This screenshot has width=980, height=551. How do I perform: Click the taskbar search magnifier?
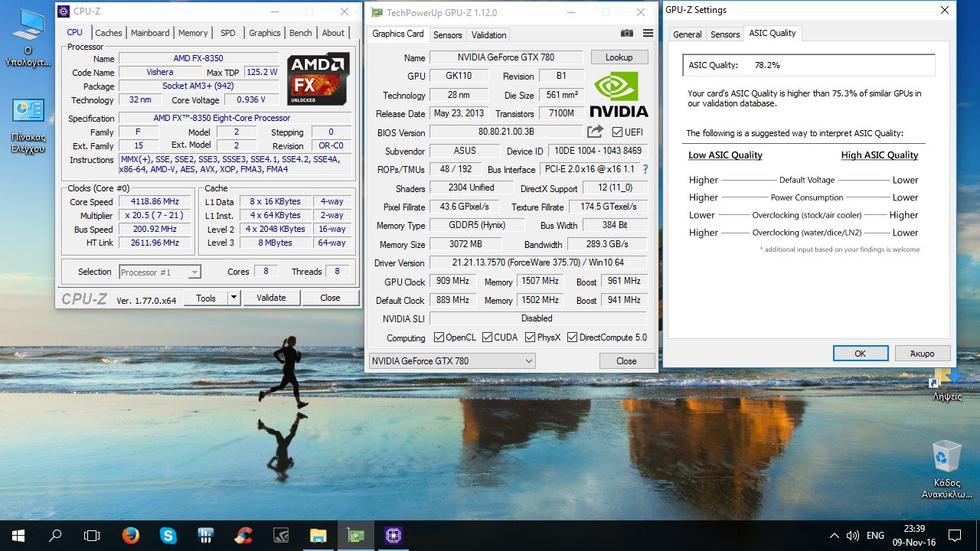55,536
